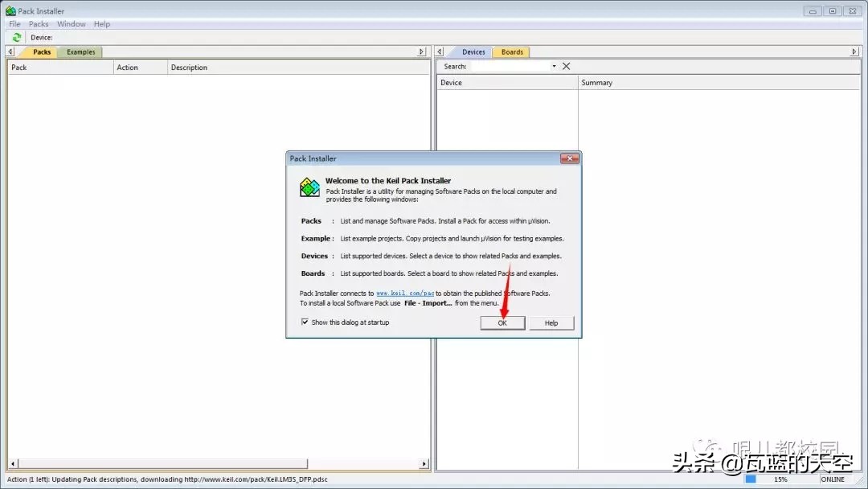Minimize the Pack Installer main window
Image resolution: width=868 pixels, height=489 pixels.
[x=813, y=10]
